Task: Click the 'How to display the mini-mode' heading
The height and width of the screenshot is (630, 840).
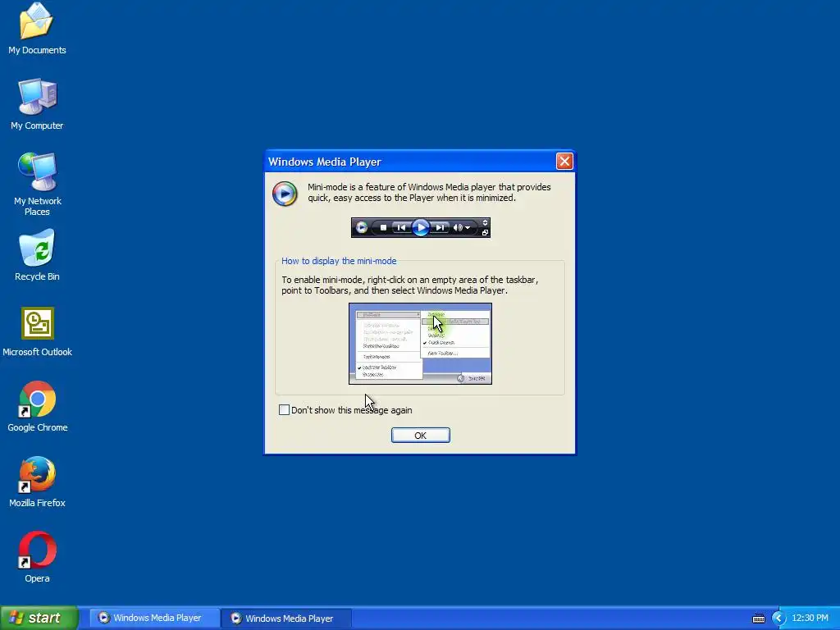Action: click(339, 261)
